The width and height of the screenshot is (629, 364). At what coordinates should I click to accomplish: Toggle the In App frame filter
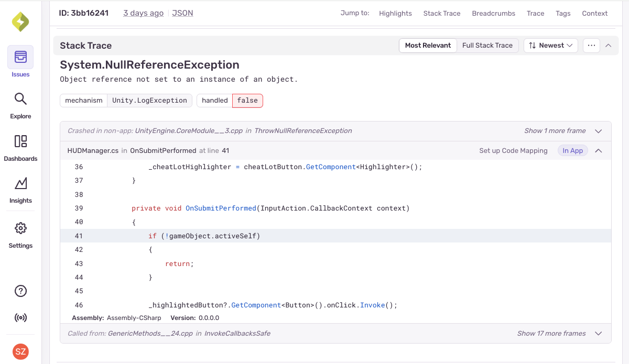pyautogui.click(x=572, y=150)
